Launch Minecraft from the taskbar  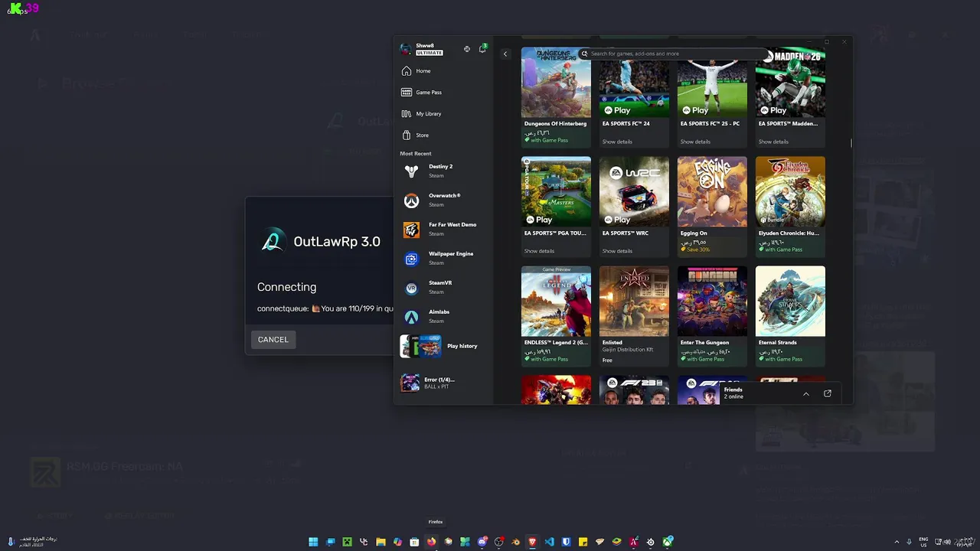(x=347, y=542)
